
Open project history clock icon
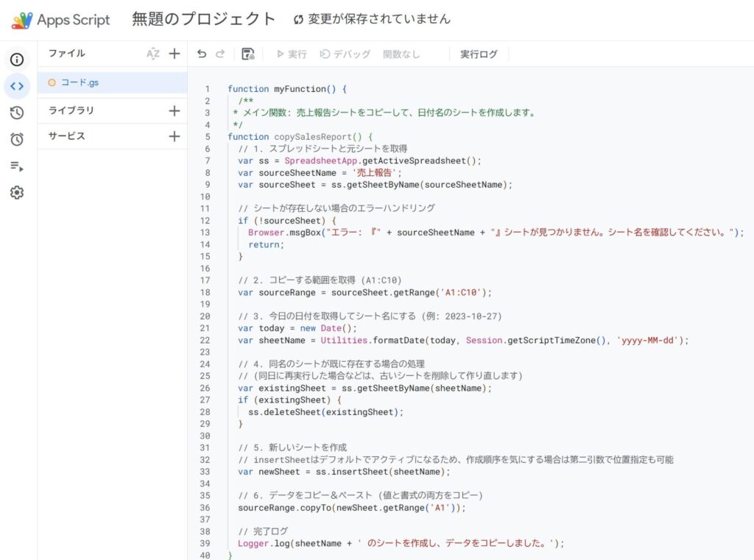(x=17, y=113)
